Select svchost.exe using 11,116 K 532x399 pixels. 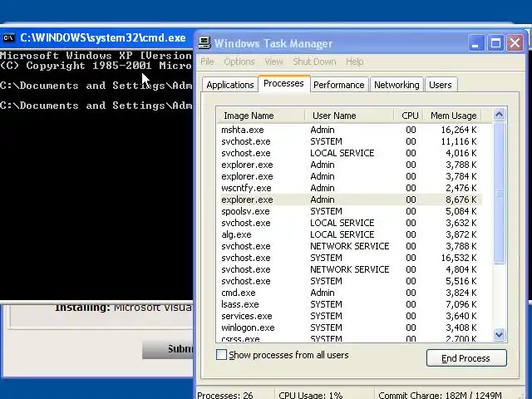349,141
